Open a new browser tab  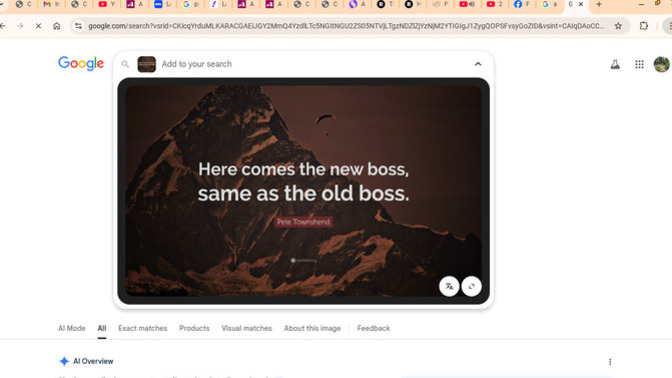click(x=599, y=4)
